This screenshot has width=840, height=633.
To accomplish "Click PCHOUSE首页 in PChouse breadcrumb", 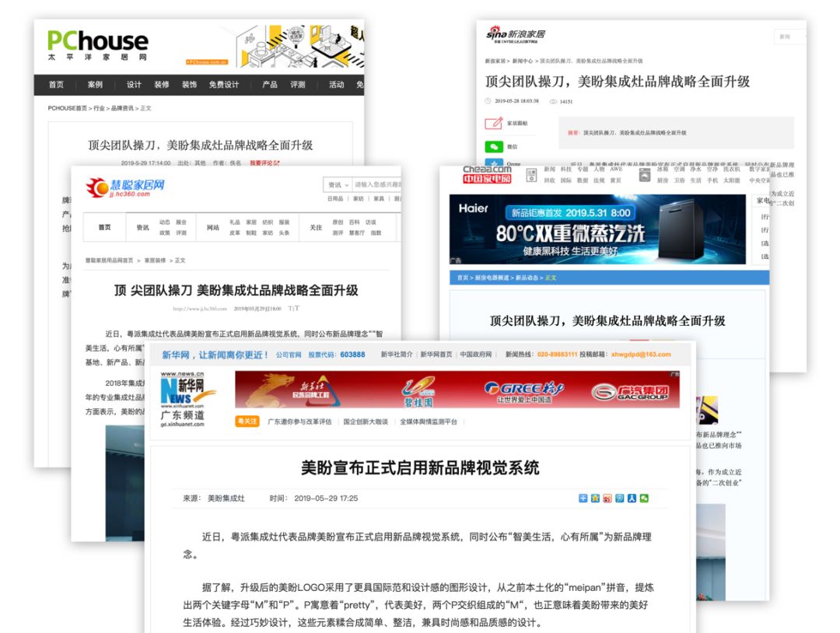I will (x=68, y=109).
